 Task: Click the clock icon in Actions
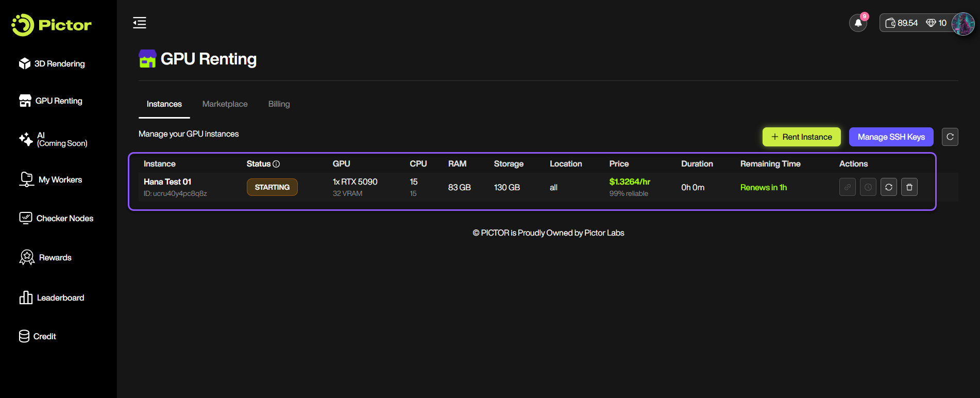point(868,187)
